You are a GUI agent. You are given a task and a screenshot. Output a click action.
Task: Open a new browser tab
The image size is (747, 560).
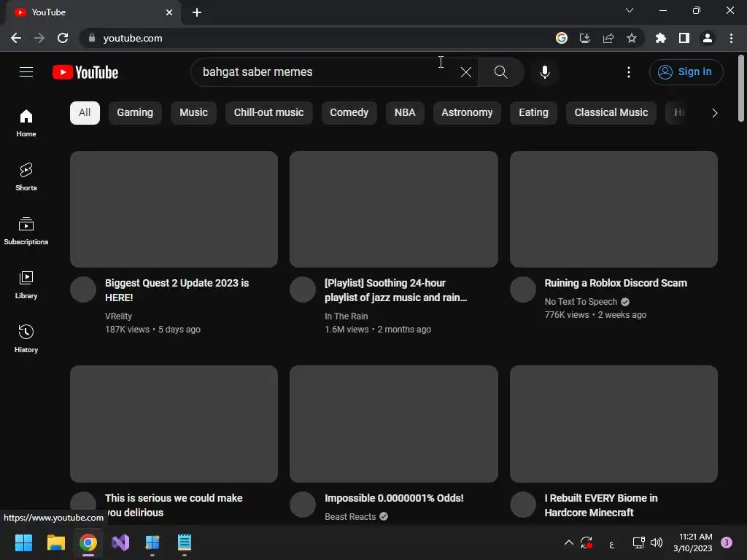[x=197, y=12]
